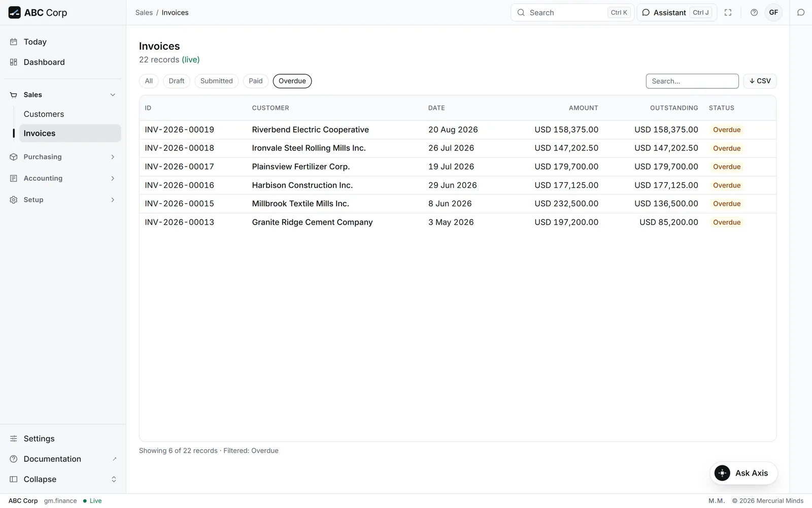Open help via the question mark icon
Viewport: 812px width, 508px height.
[754, 13]
